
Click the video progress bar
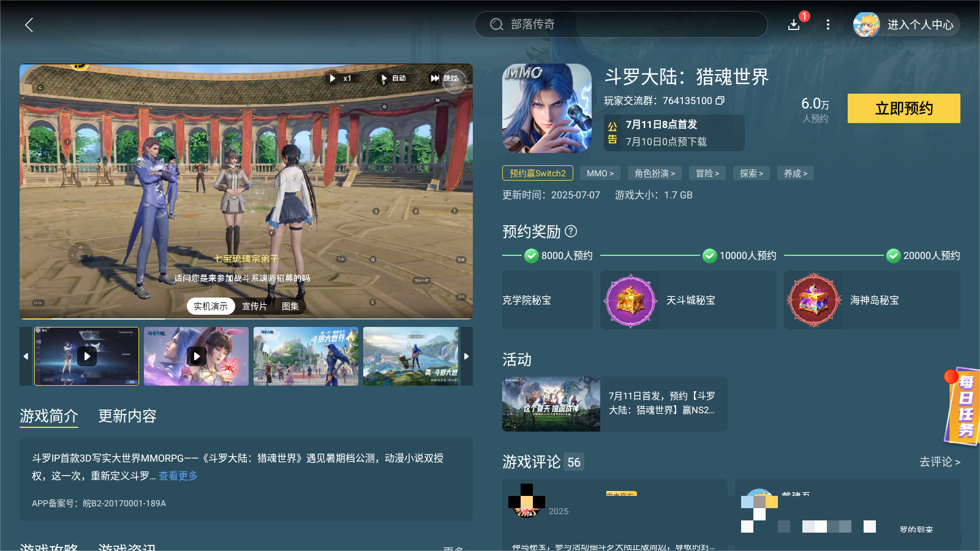click(x=246, y=318)
